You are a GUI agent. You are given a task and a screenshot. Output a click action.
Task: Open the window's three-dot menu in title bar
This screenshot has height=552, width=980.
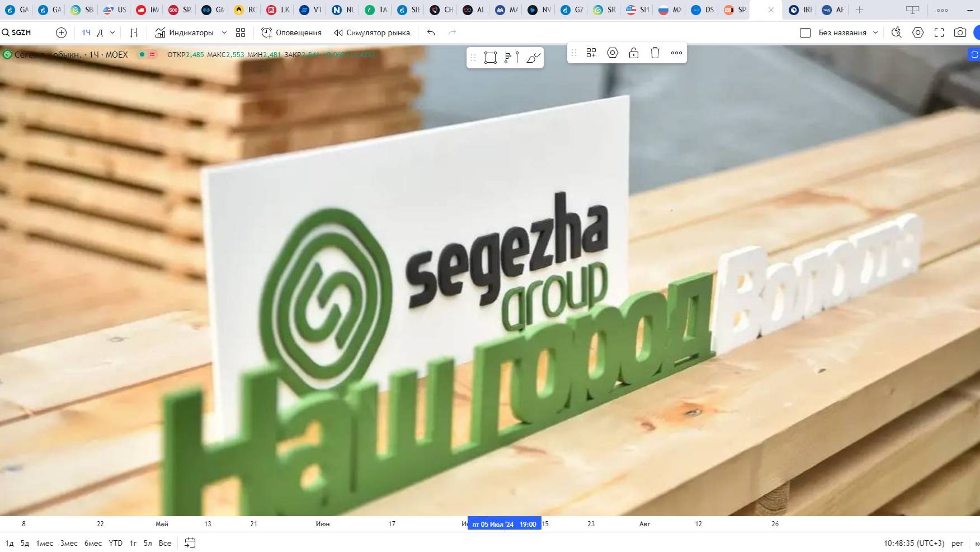tap(943, 10)
